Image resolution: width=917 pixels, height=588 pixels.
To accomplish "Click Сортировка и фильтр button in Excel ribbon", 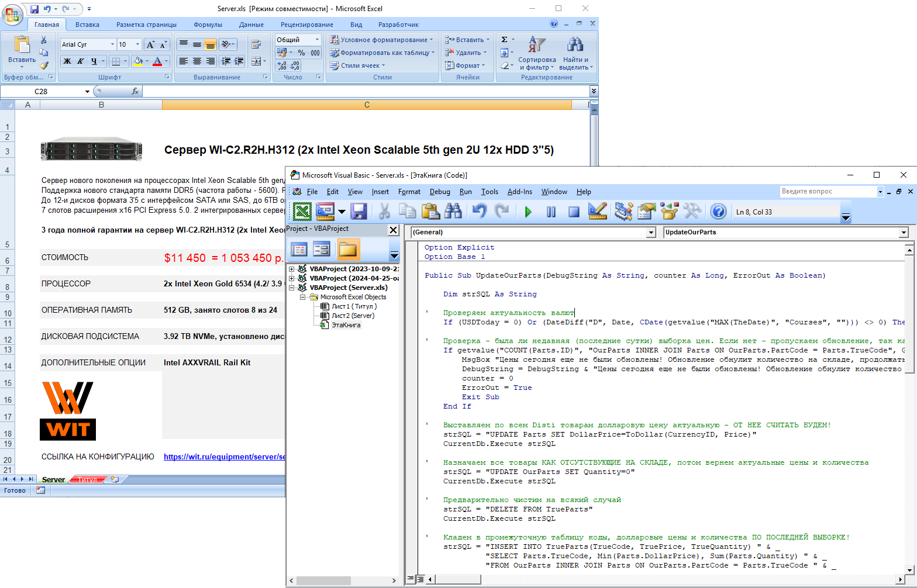I will pyautogui.click(x=537, y=53).
